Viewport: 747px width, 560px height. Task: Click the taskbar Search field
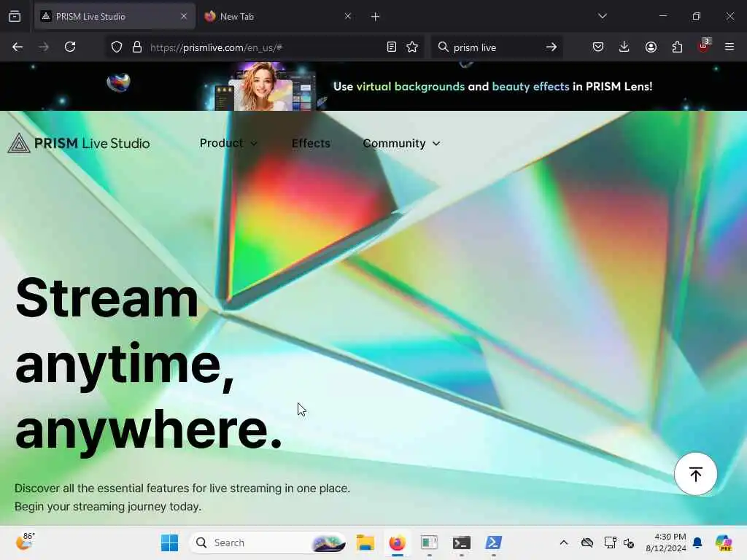point(268,542)
